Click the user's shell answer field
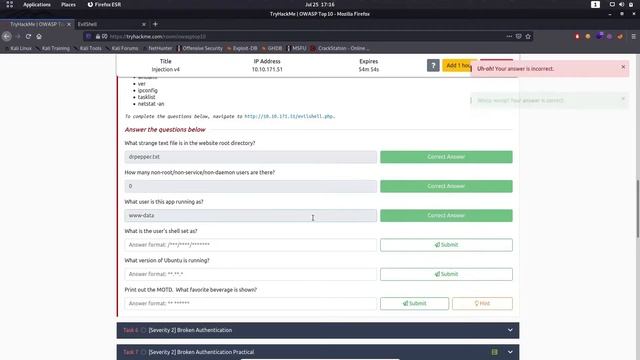The image size is (640, 360). point(251,245)
